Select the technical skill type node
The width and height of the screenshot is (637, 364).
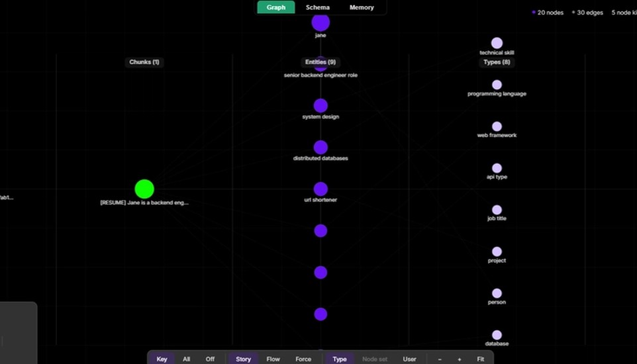(497, 43)
